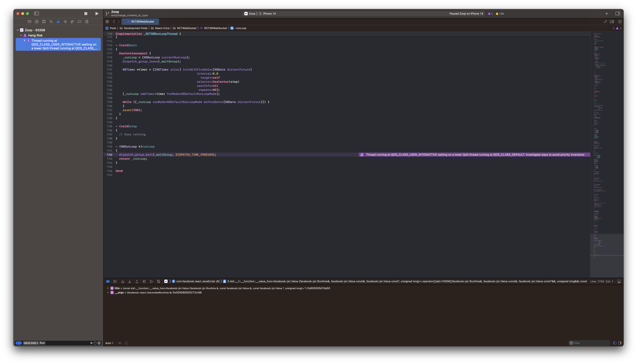Image resolution: width=637 pixels, height=364 pixels.
Task: Jump to the previous issue arrow
Action: (x=614, y=28)
